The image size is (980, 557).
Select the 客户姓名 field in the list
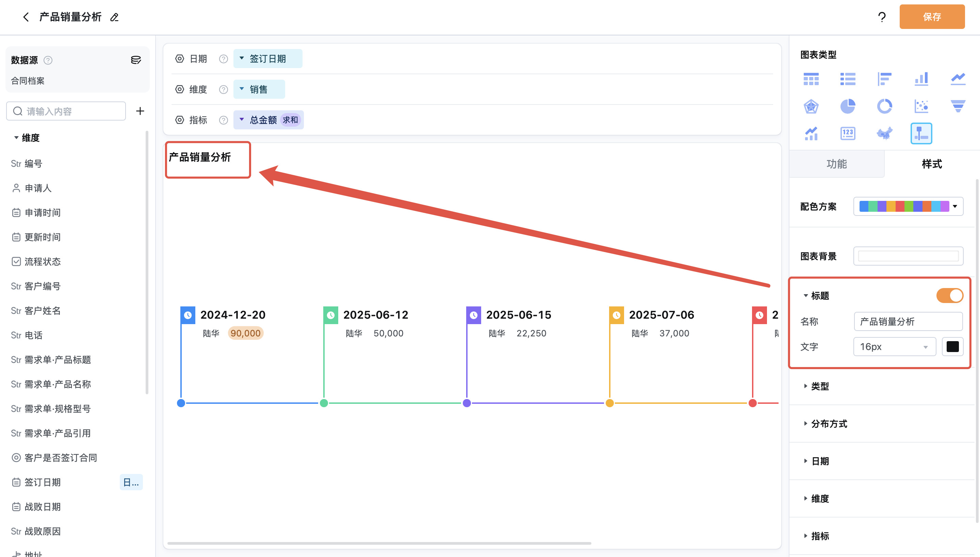point(36,311)
